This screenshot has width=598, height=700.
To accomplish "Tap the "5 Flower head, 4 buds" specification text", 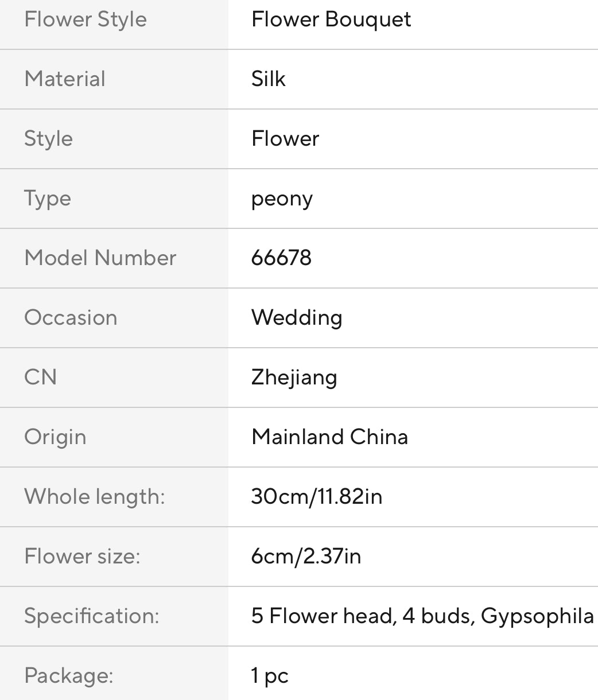I will (363, 616).
